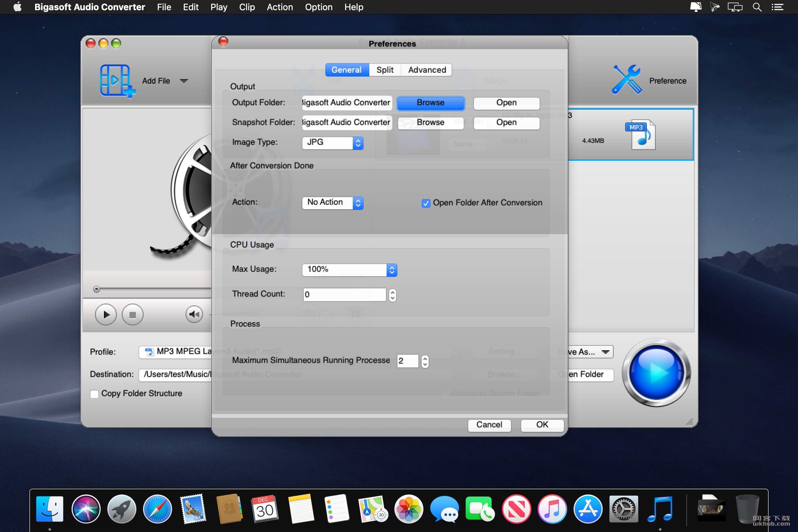
Task: Open System Preferences gear in the dock
Action: [x=624, y=509]
